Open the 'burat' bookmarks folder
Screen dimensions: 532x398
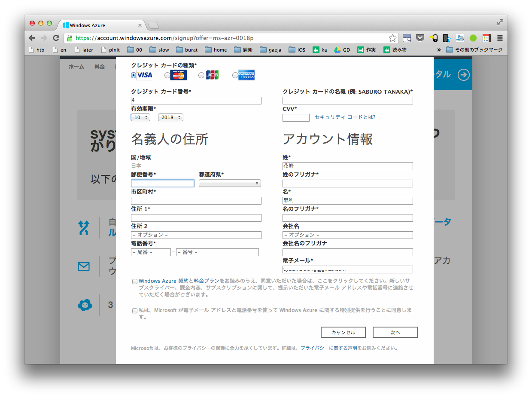pos(187,50)
